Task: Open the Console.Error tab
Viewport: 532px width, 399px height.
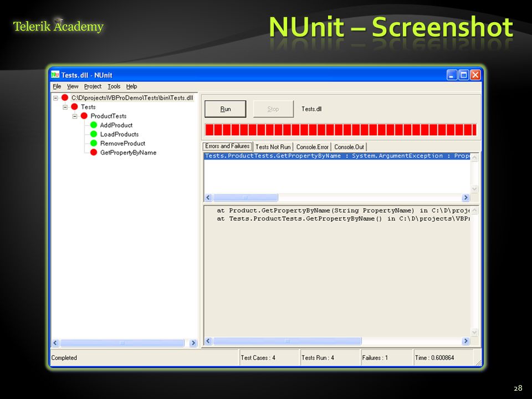Action: coord(312,147)
